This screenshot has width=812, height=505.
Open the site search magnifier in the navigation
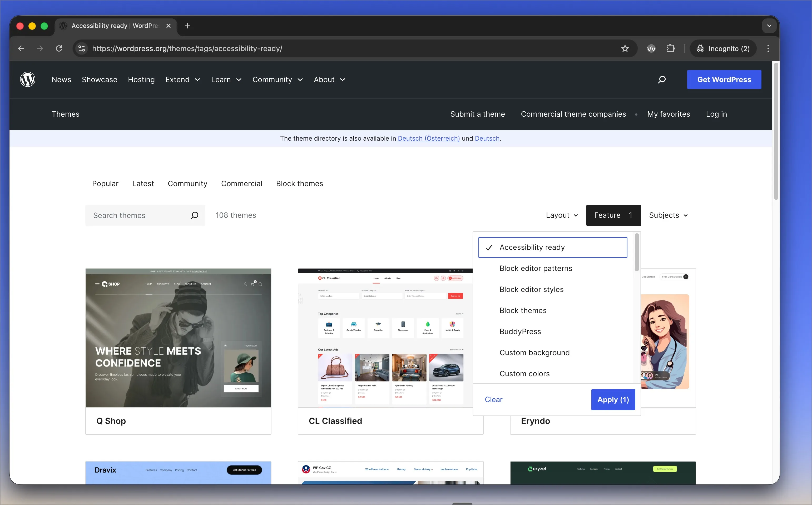662,80
